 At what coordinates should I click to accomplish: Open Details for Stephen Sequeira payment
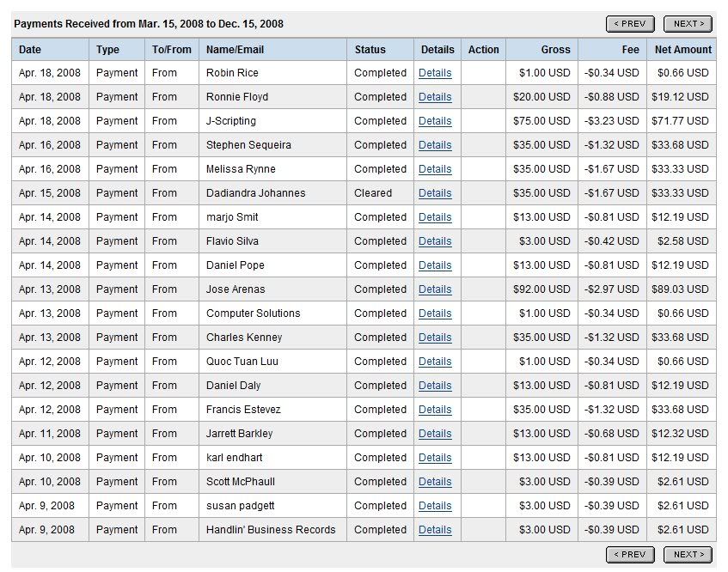click(435, 145)
